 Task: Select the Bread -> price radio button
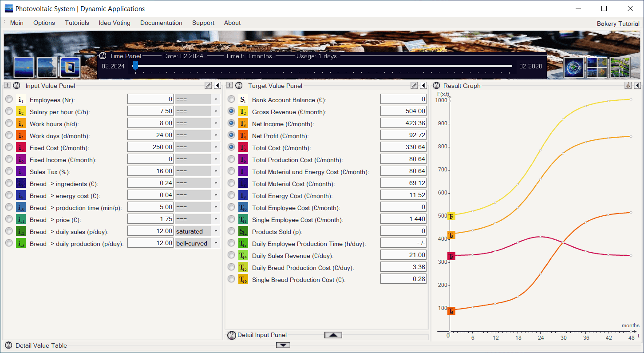coord(9,219)
